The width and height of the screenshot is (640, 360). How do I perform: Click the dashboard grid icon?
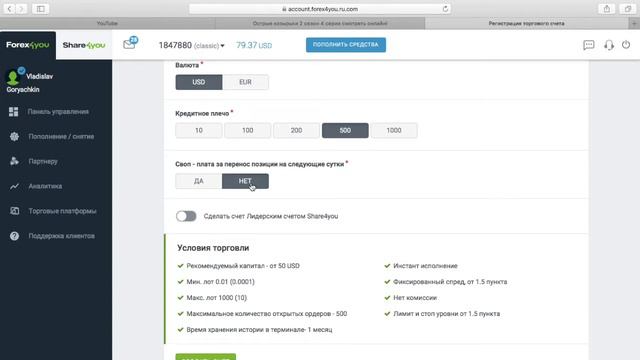(14, 112)
